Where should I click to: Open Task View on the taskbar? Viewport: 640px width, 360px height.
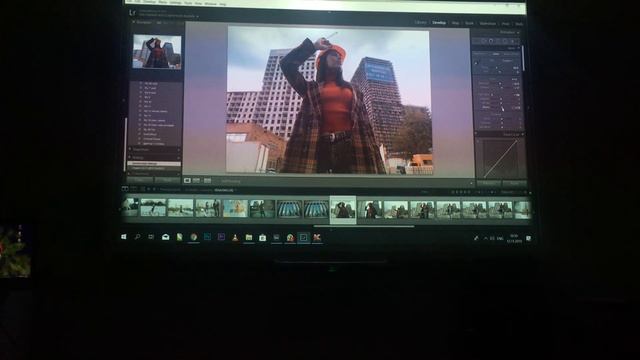[151, 237]
